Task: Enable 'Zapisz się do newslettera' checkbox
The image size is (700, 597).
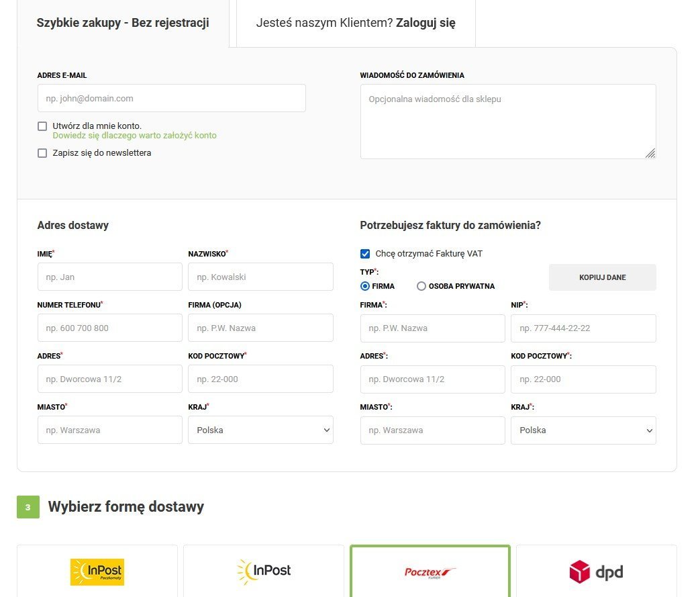Action: point(42,153)
